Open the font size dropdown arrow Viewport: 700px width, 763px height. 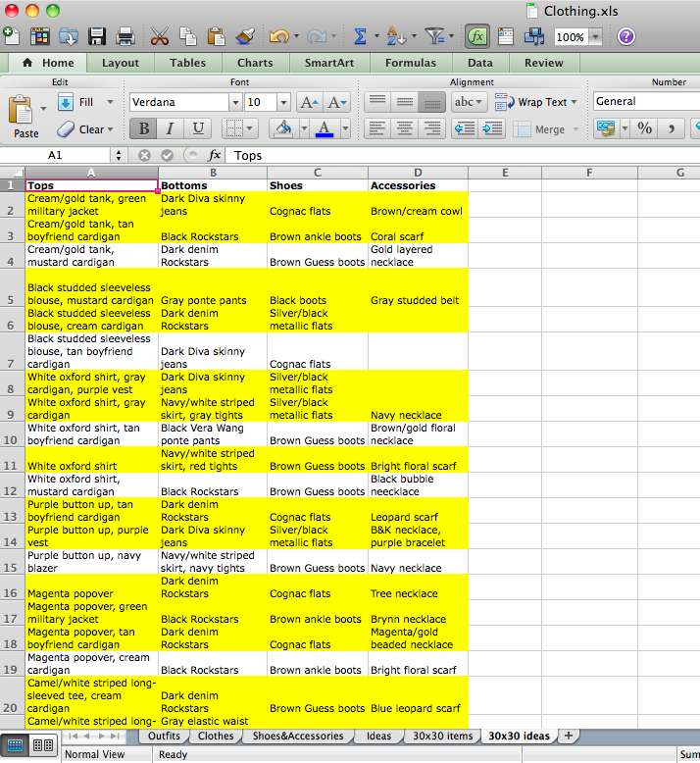click(x=283, y=102)
